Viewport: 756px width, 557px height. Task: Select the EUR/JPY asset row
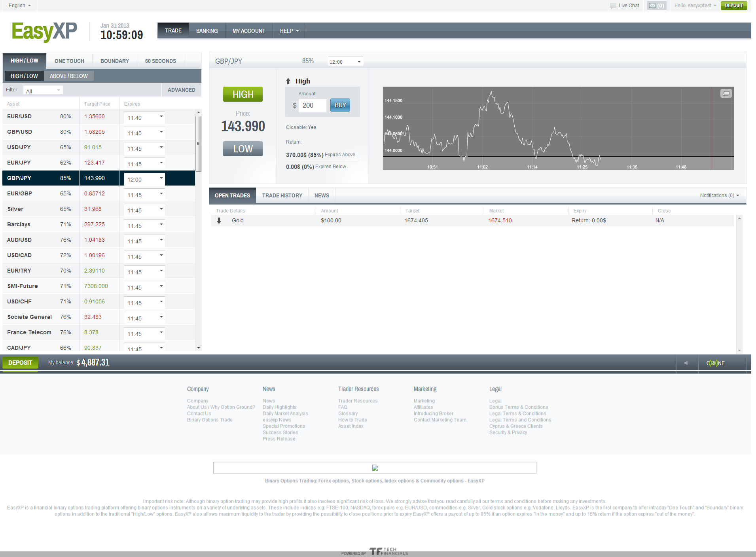pos(99,163)
